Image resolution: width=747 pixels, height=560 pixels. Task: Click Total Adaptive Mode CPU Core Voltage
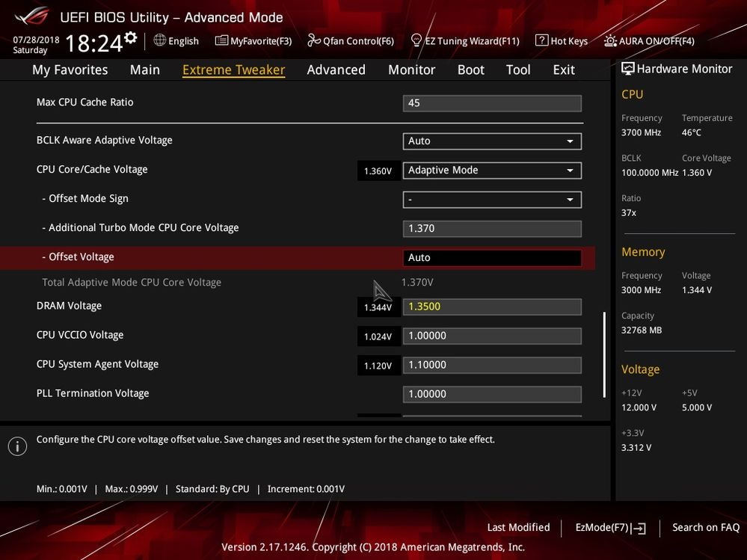pyautogui.click(x=132, y=283)
